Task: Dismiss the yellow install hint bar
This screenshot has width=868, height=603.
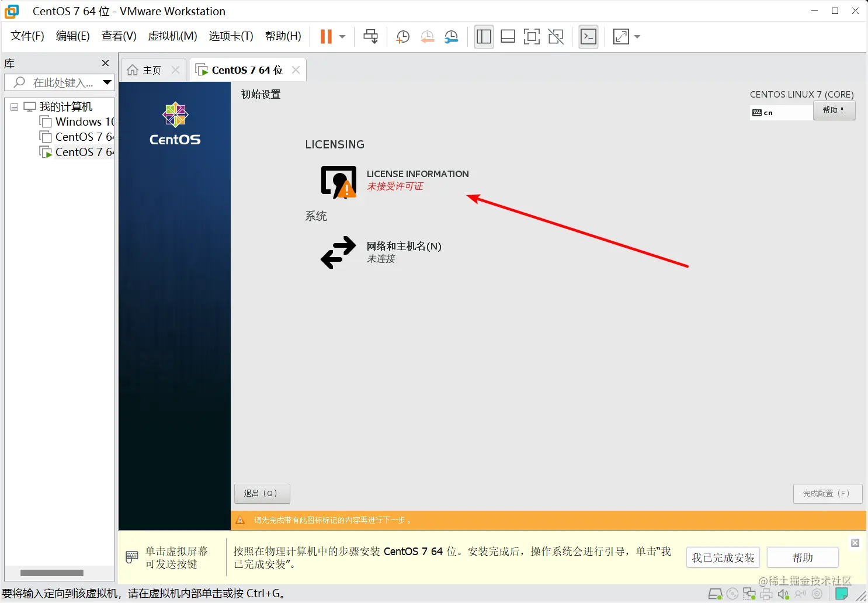Action: [855, 543]
